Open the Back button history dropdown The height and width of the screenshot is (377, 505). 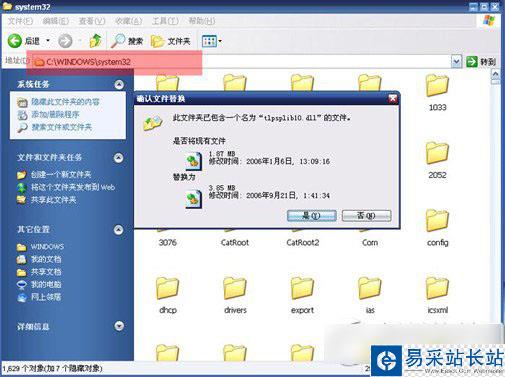48,41
